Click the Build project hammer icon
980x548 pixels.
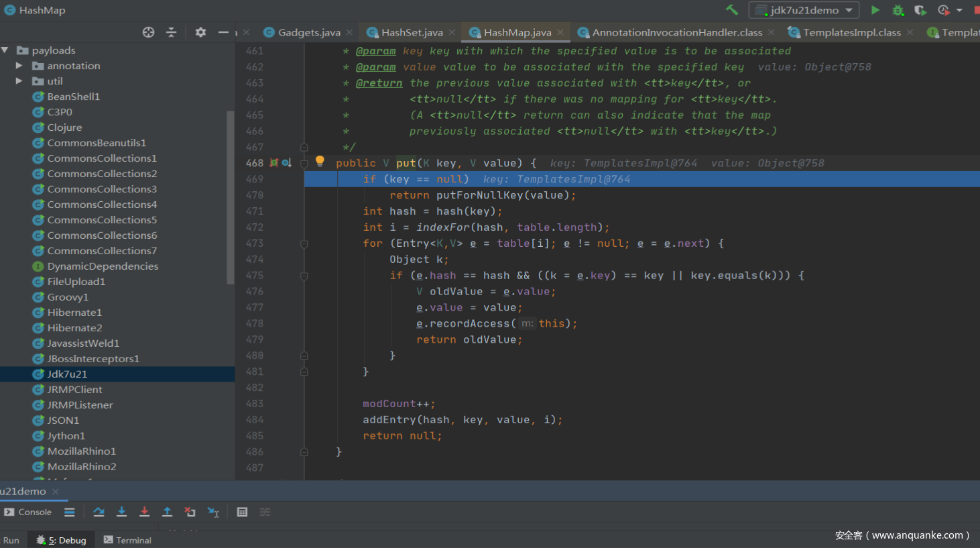point(732,9)
